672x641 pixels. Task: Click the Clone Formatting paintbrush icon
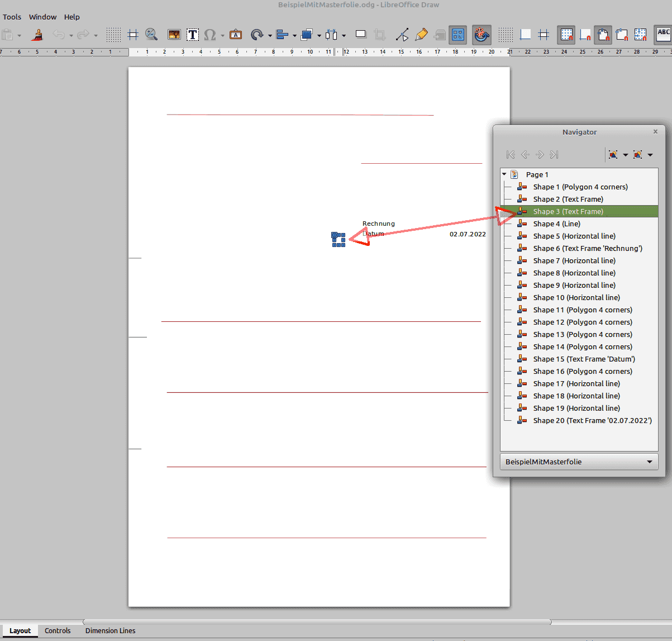click(37, 35)
